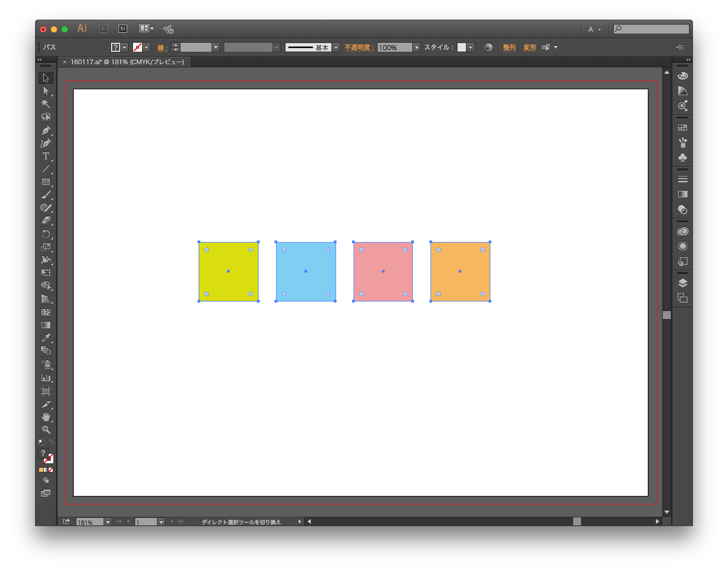Select the Hand tool

point(46,417)
